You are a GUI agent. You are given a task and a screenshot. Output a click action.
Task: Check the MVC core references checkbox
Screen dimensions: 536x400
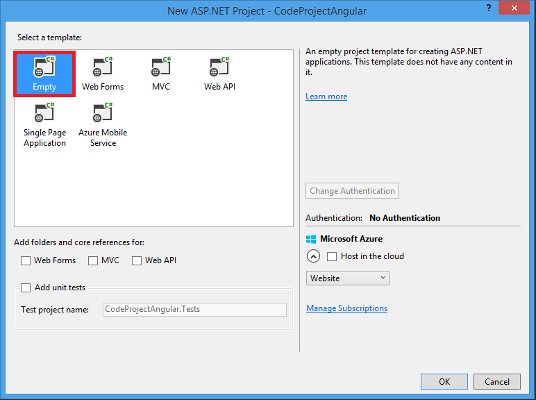(x=93, y=261)
